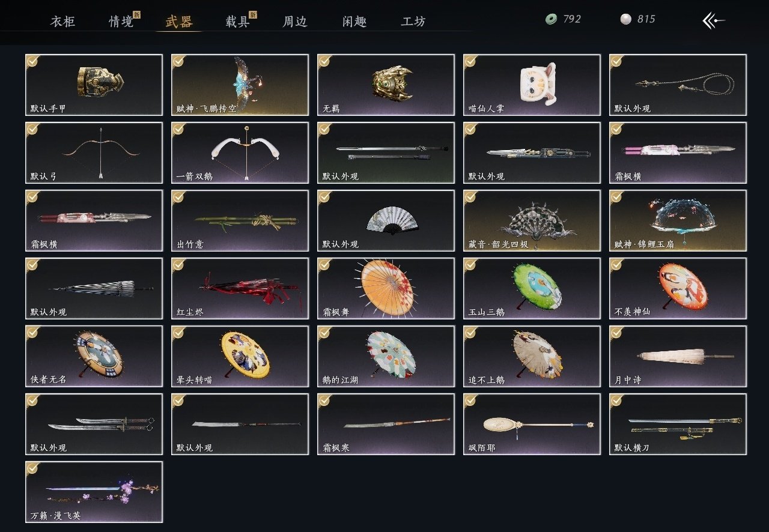The height and width of the screenshot is (532, 769).
Task: Go to the 工坊 workshop tab
Action: [x=413, y=22]
